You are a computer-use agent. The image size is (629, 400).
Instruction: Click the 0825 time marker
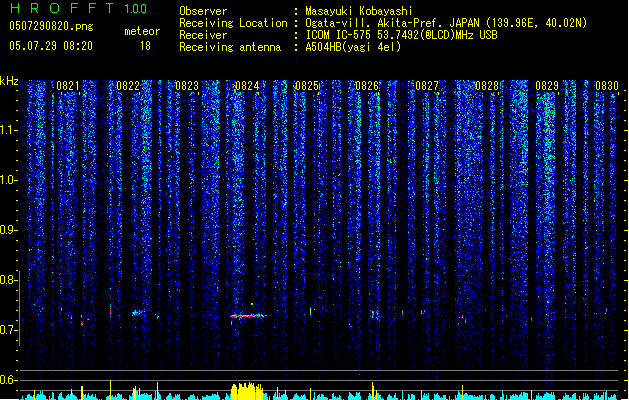[307, 86]
